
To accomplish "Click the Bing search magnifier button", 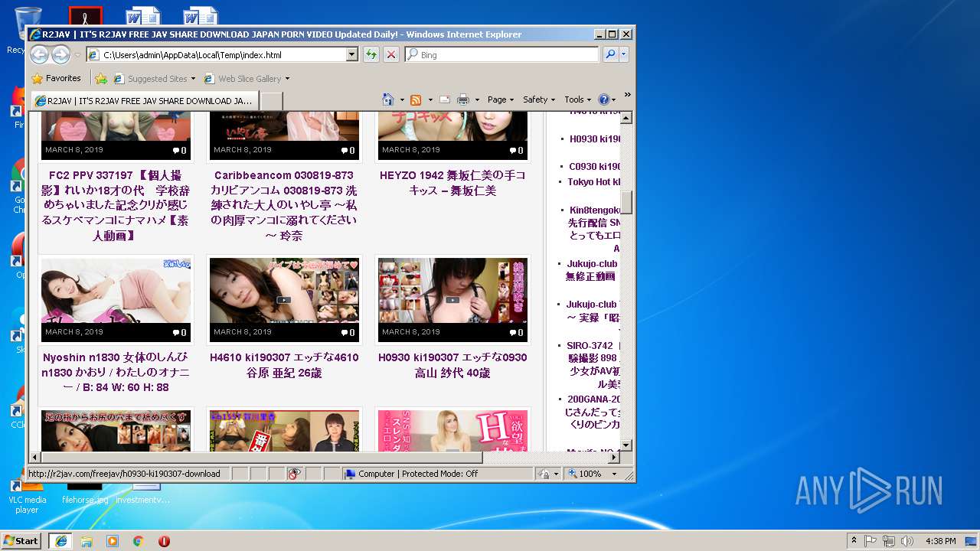I will click(609, 54).
